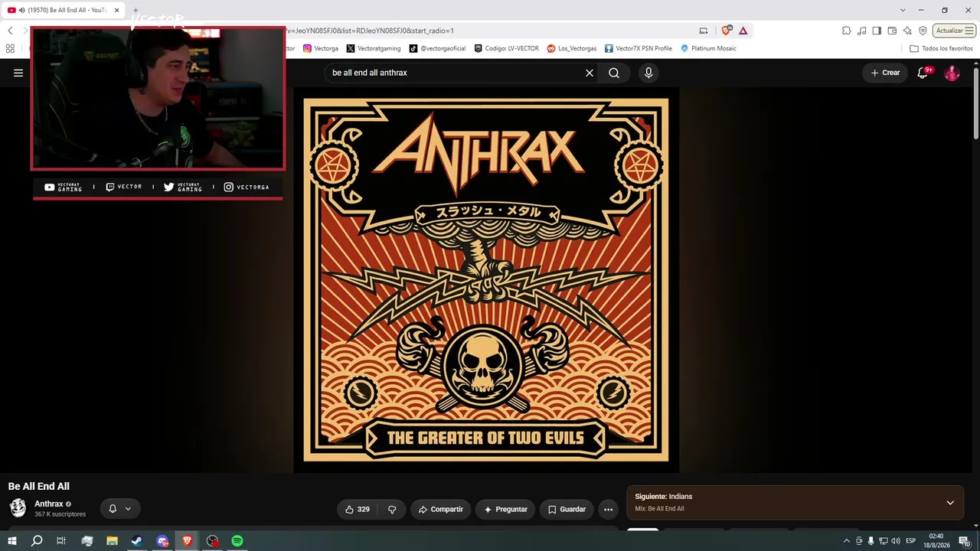Clear the YouTube search box text
The height and width of the screenshot is (551, 980).
point(590,73)
